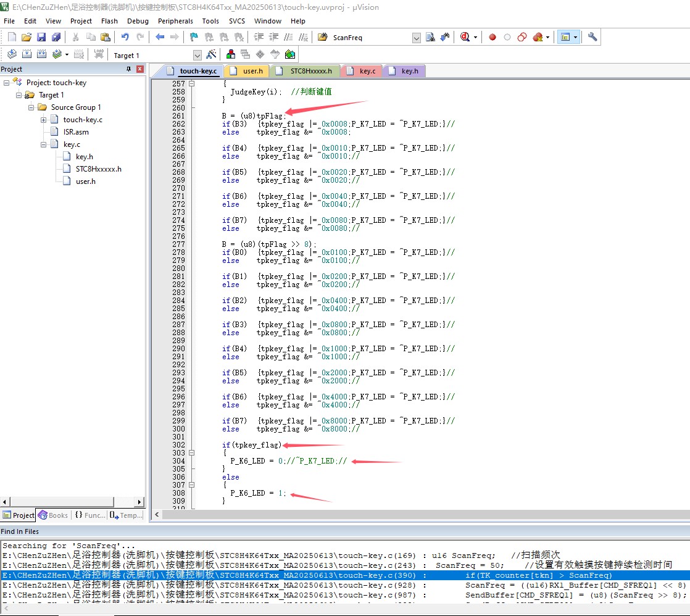Switch to the key.c editor tab
The height and width of the screenshot is (616, 690).
[x=362, y=71]
